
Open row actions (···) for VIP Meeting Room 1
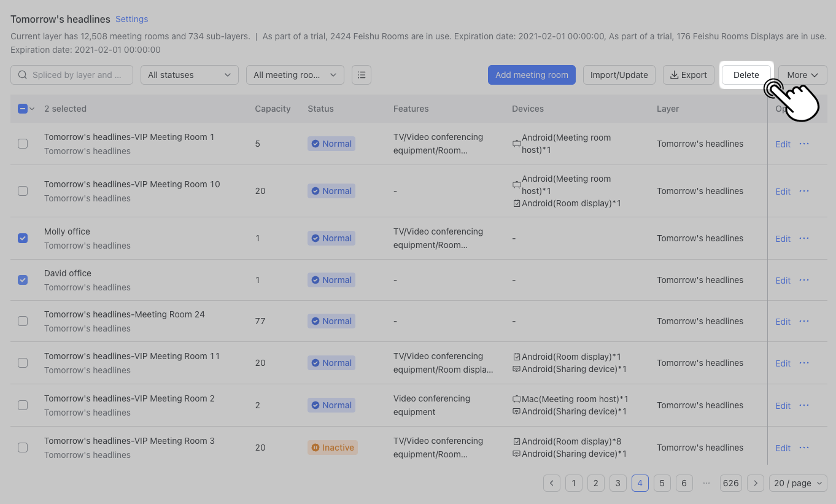pos(804,144)
